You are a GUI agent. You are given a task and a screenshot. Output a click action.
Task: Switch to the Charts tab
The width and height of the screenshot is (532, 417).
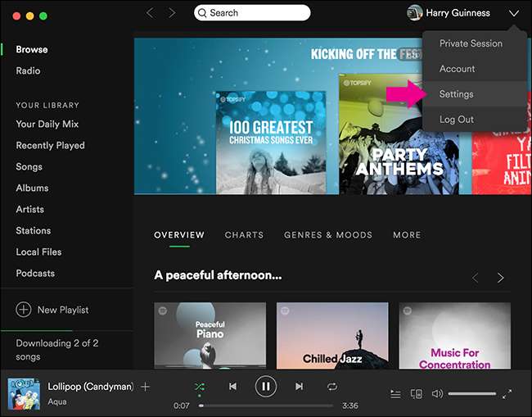click(244, 235)
